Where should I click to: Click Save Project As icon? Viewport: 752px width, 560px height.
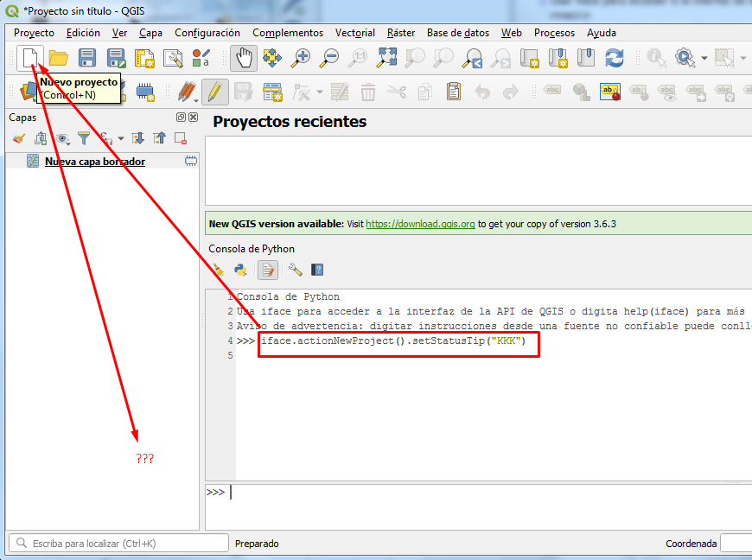116,58
